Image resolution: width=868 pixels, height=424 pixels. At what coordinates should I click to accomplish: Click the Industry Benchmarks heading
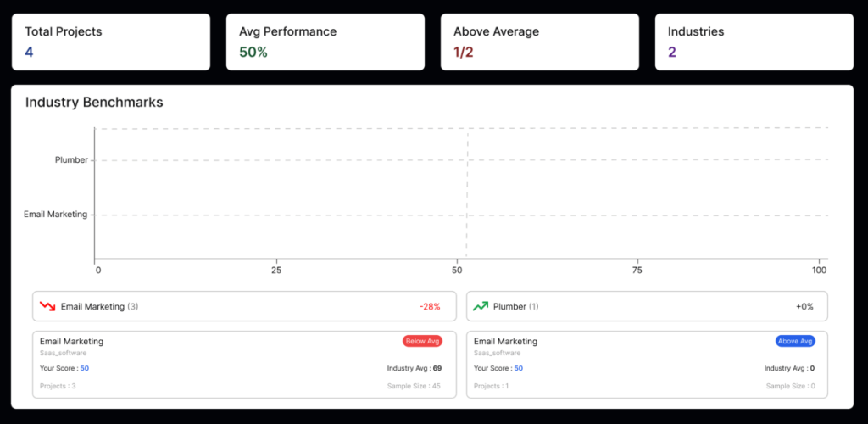[x=94, y=103]
